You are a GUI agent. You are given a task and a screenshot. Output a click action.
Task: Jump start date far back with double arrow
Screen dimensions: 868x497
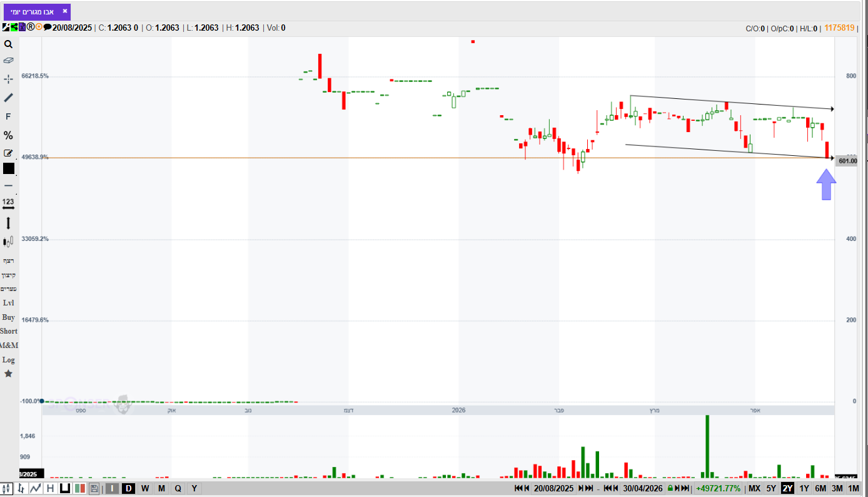click(518, 488)
